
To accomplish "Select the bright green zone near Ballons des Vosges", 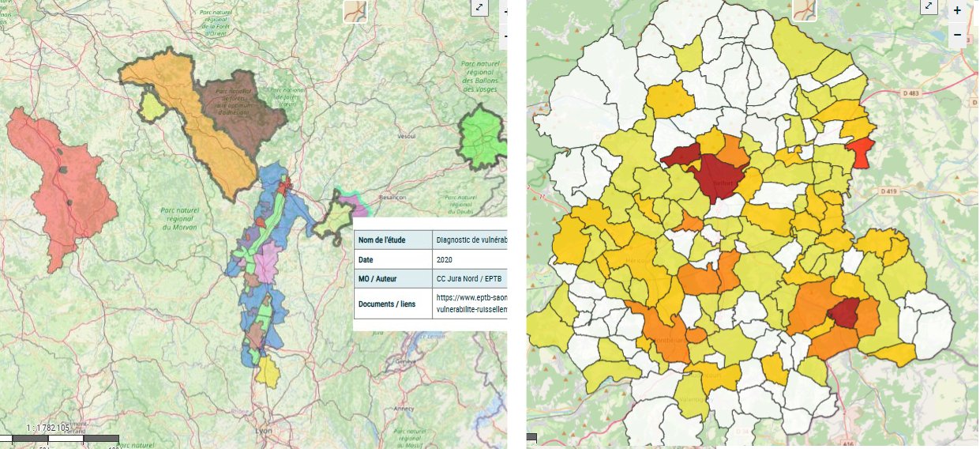I will click(480, 137).
